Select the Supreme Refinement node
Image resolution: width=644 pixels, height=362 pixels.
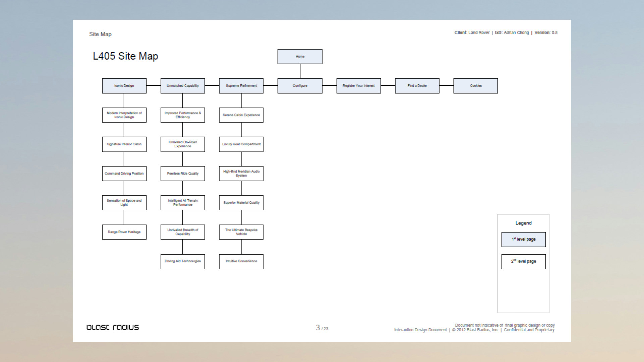click(241, 86)
